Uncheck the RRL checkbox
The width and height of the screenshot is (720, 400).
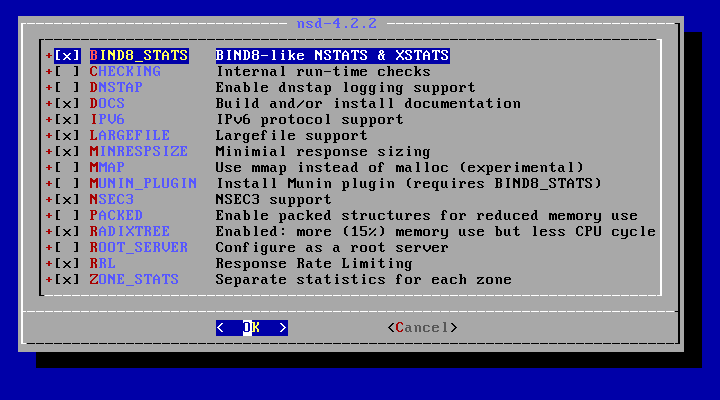click(67, 264)
